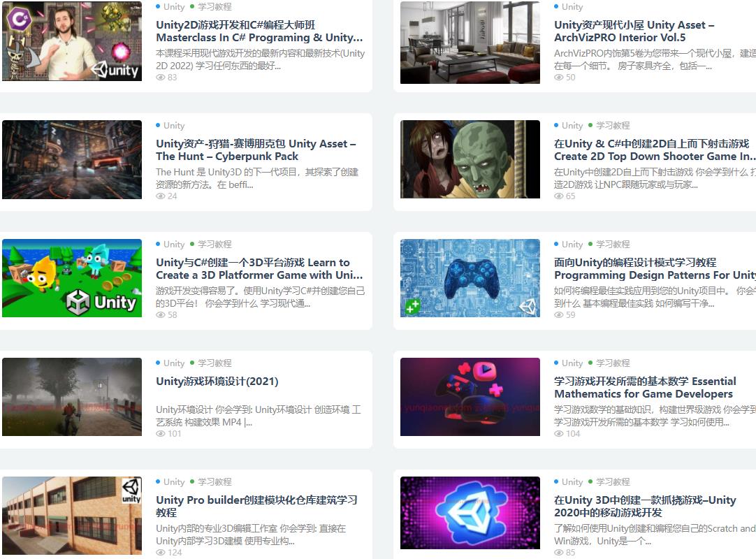Screen dimensions: 756x559
Task: Click the eye view icon showing 104
Action: (559, 434)
